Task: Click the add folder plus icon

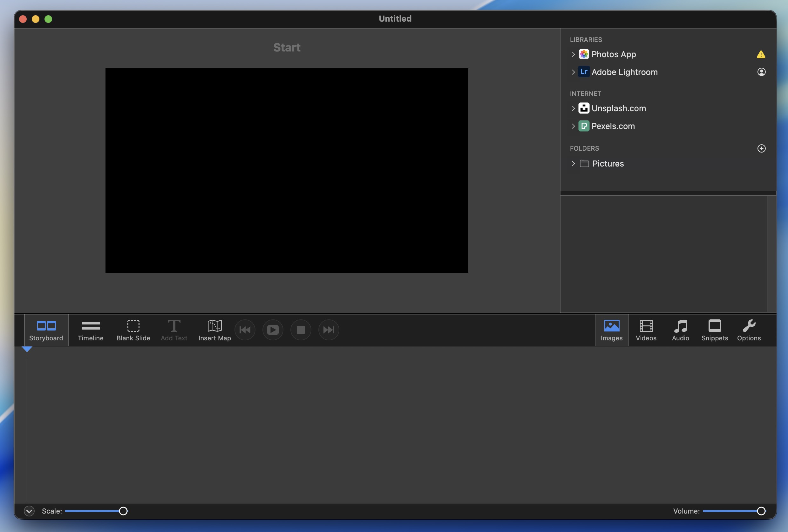Action: 761,148
